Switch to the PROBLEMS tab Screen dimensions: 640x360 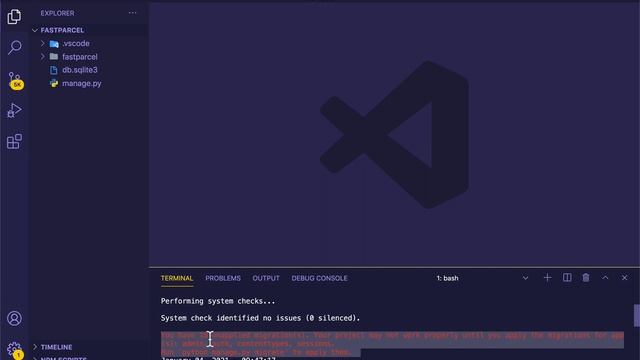tap(223, 278)
